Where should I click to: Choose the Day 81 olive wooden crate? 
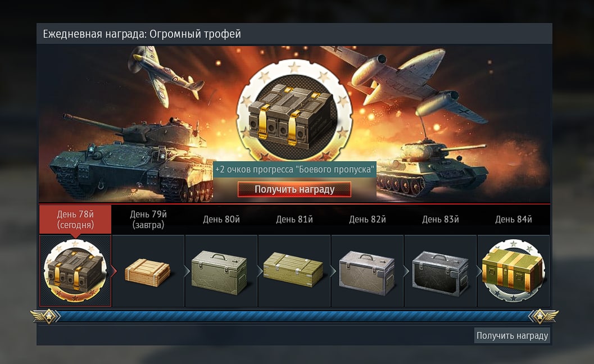pos(293,270)
